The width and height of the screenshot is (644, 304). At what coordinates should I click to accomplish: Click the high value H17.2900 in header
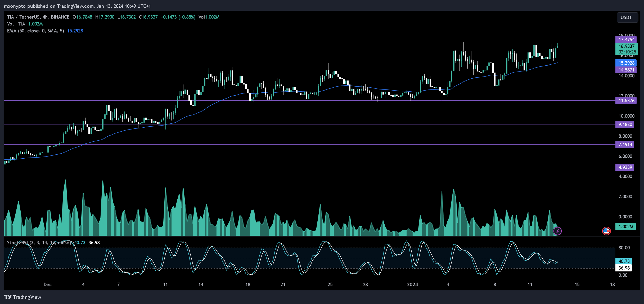(x=105, y=17)
